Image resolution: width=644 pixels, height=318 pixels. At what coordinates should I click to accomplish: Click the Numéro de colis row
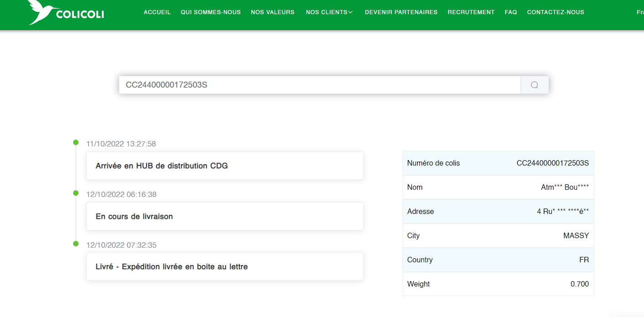click(498, 163)
